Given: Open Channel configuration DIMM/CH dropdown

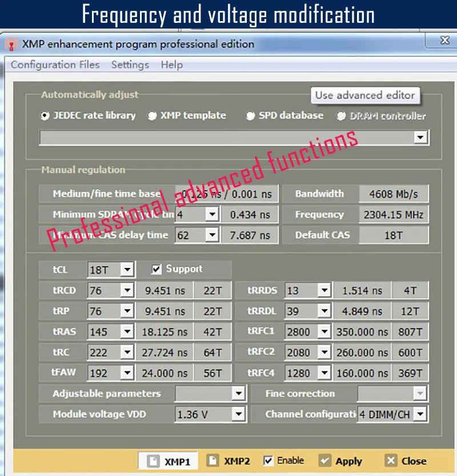Looking at the screenshot, I should [x=420, y=414].
